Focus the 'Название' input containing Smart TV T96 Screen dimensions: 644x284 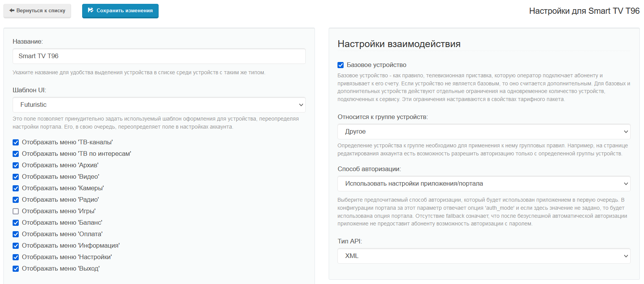coord(159,56)
